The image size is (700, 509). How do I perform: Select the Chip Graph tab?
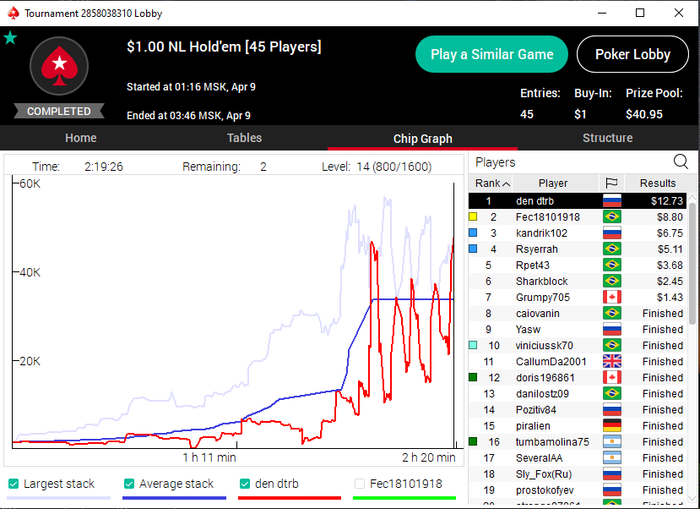pyautogui.click(x=422, y=139)
